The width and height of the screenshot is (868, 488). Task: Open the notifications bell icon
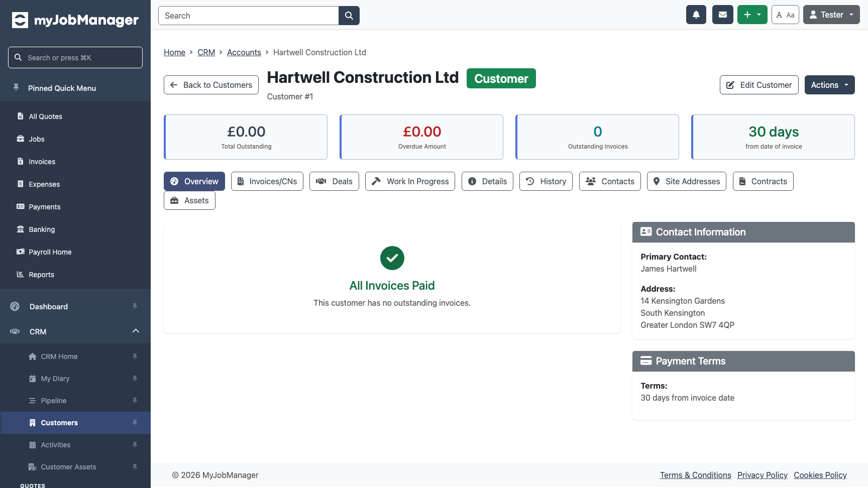click(696, 15)
